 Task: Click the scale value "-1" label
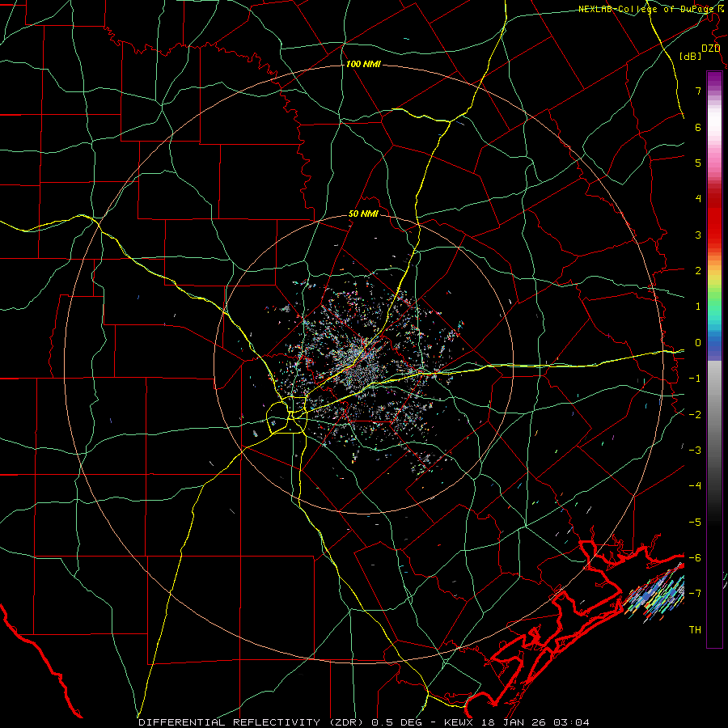click(695, 379)
